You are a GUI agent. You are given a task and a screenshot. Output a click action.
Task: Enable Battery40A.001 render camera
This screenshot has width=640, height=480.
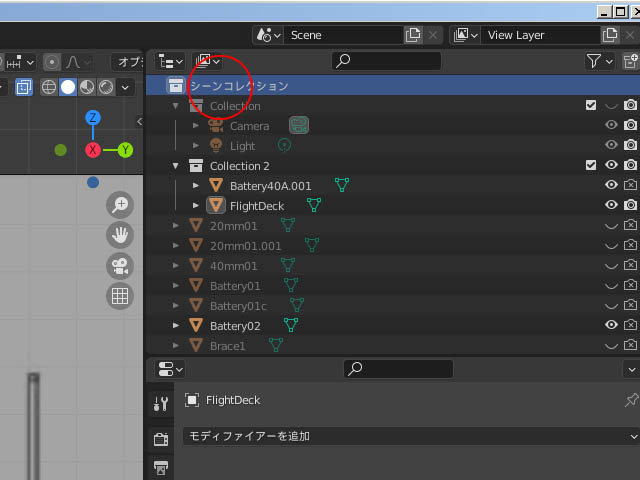[630, 185]
